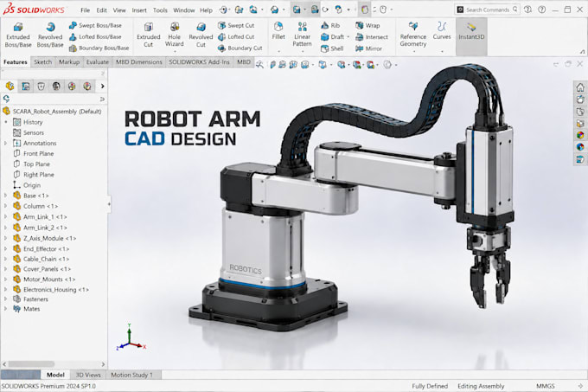The image size is (588, 392).
Task: Expand the Arm_Link_1 <1> component
Action: [x=6, y=217]
